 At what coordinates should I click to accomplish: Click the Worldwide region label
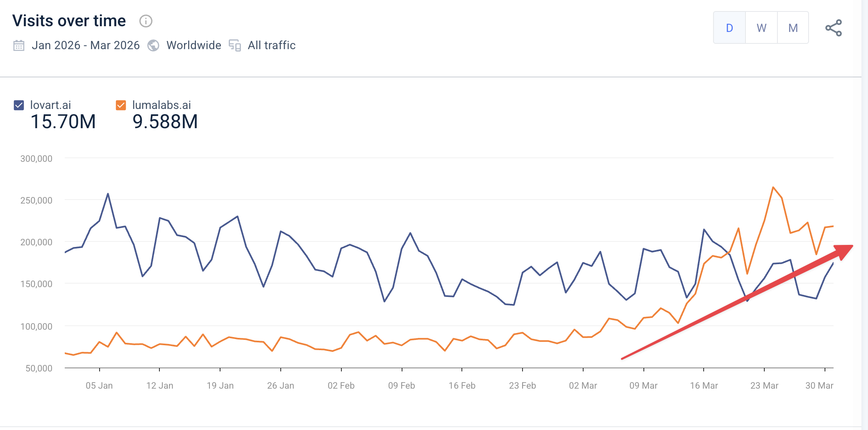click(193, 45)
